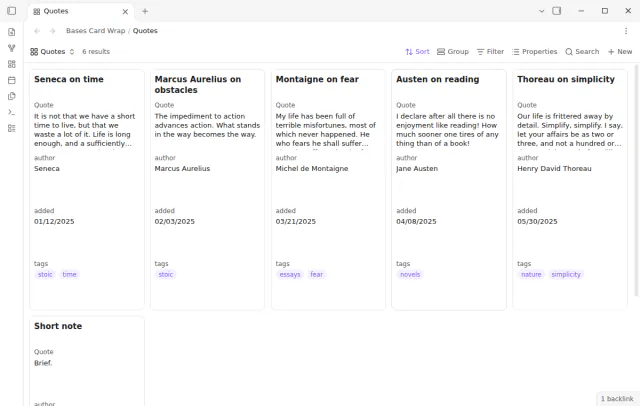Click author value Michel de Montaigne
640x406 pixels.
pos(312,169)
